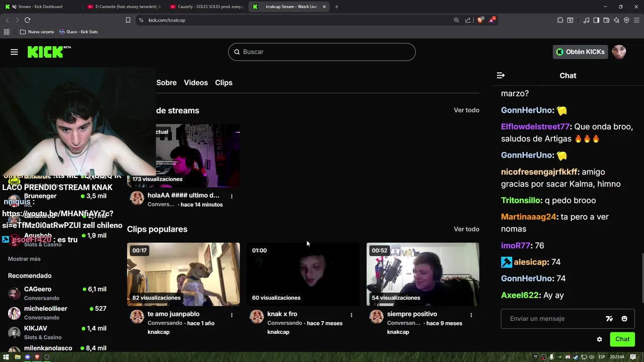Click username Axeel622 in chat

(520, 295)
